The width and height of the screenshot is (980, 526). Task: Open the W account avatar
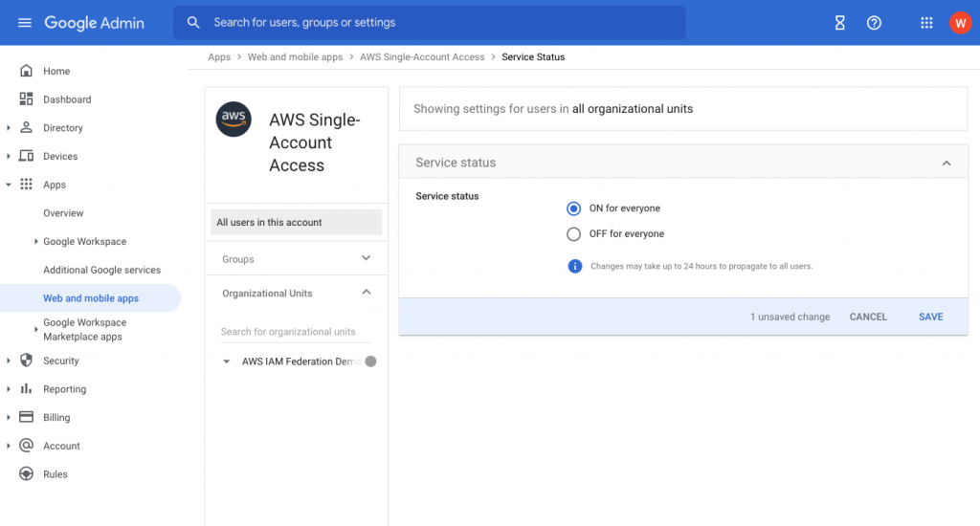[x=960, y=23]
